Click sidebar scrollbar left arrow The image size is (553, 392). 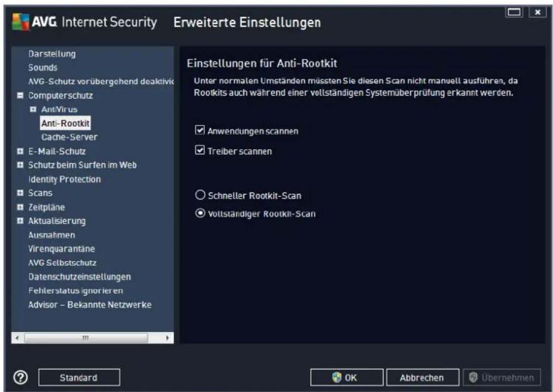point(17,338)
